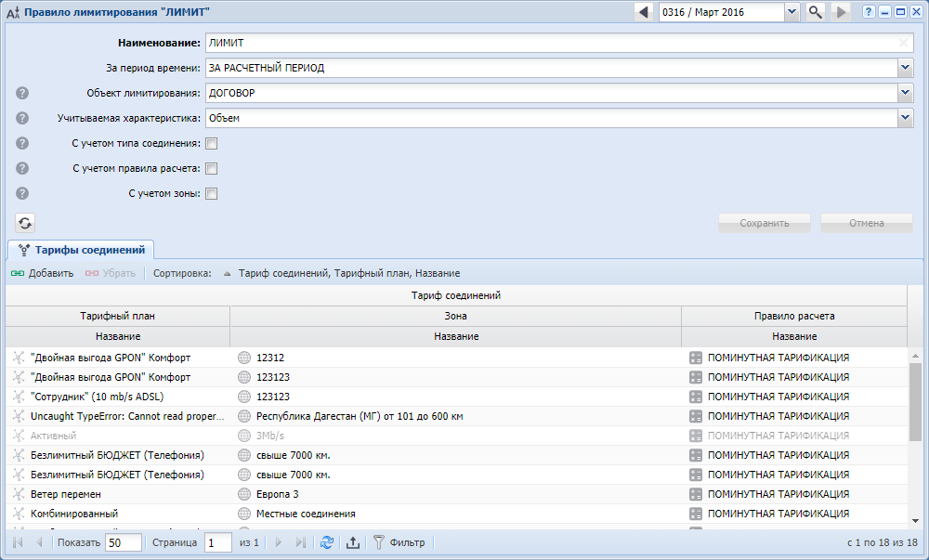Image resolution: width=929 pixels, height=560 pixels.
Task: Click Правило расчета column header
Action: (x=794, y=316)
